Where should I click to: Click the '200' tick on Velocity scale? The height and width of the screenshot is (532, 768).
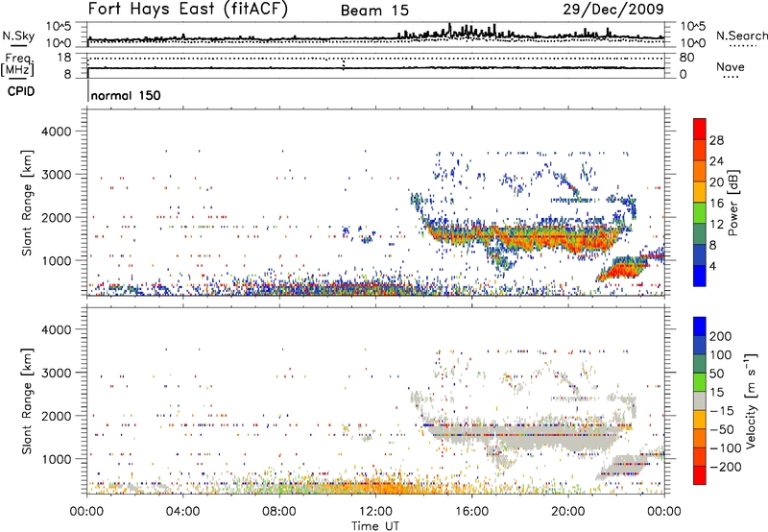pos(720,336)
